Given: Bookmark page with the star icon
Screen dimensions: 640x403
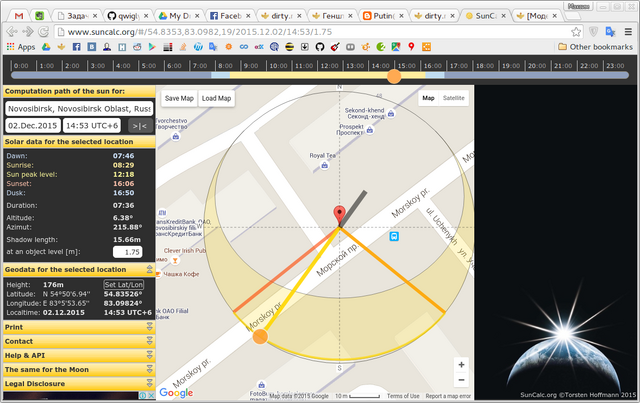Looking at the screenshot, I should tap(576, 32).
